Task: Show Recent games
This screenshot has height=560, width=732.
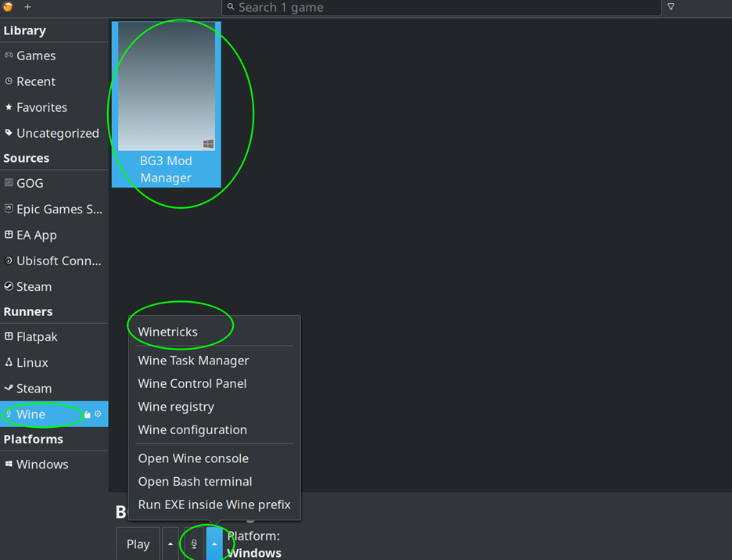Action: [x=54, y=81]
